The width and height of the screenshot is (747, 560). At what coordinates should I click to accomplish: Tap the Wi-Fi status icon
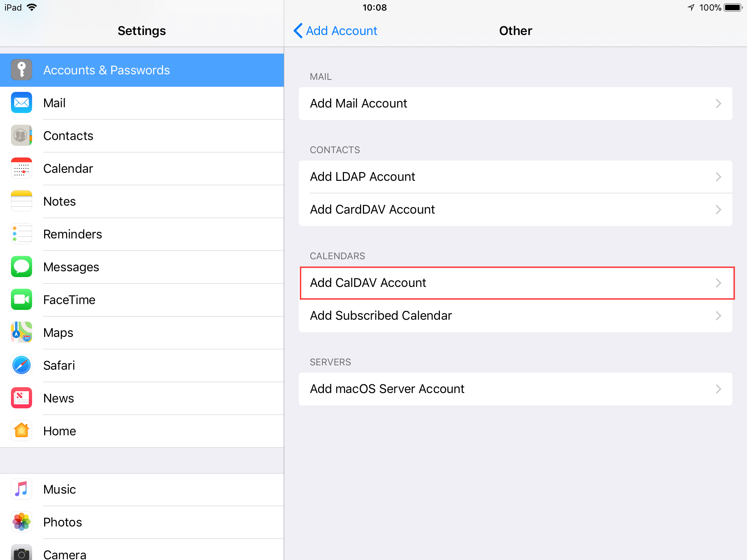32,7
